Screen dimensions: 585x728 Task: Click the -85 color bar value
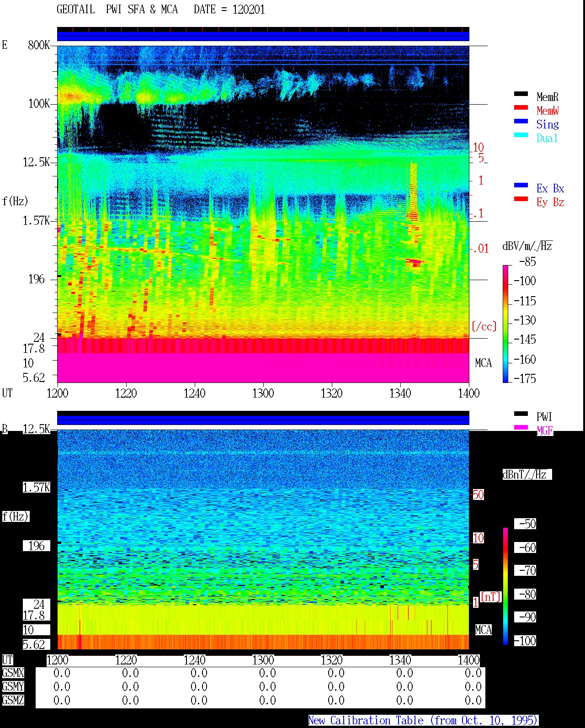click(x=528, y=262)
